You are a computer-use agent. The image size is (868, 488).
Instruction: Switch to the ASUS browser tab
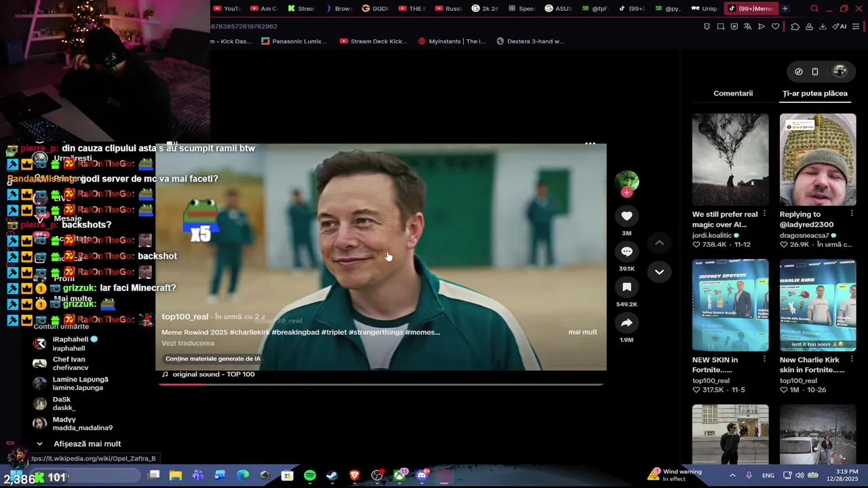[558, 9]
